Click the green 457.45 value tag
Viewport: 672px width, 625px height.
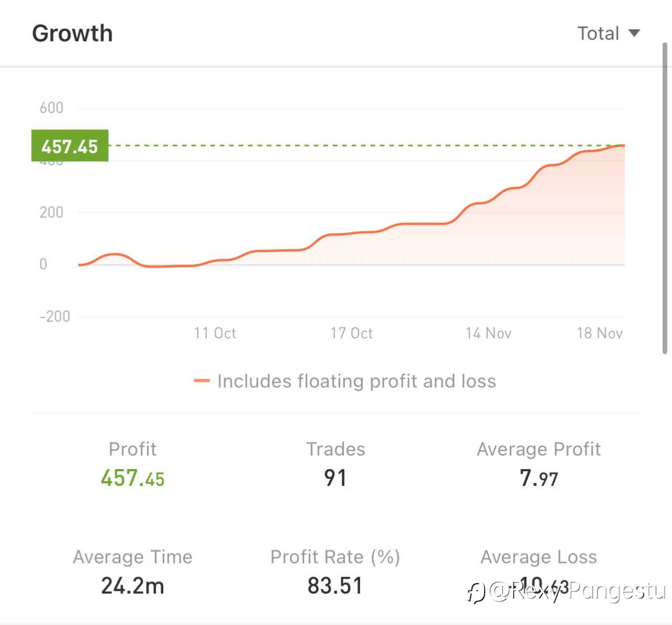tap(70, 146)
